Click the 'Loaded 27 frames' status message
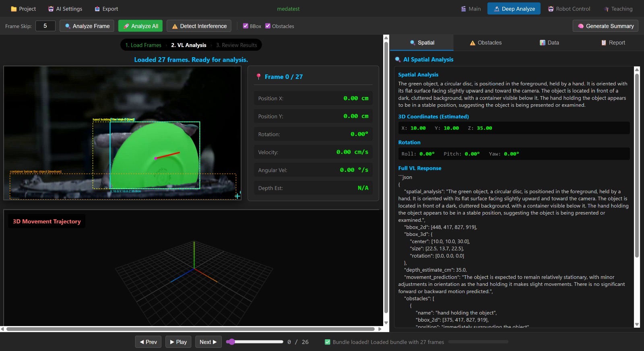The width and height of the screenshot is (644, 351). click(191, 60)
